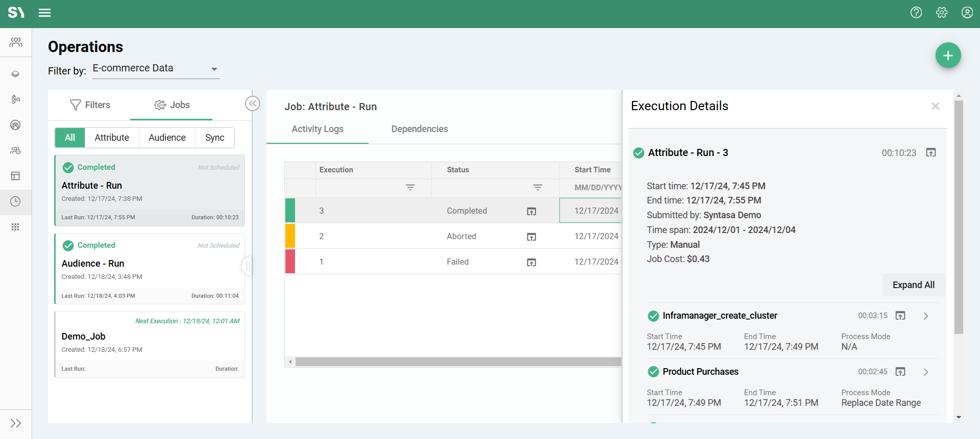Expand the left sidebar with double chevron

pos(15,423)
